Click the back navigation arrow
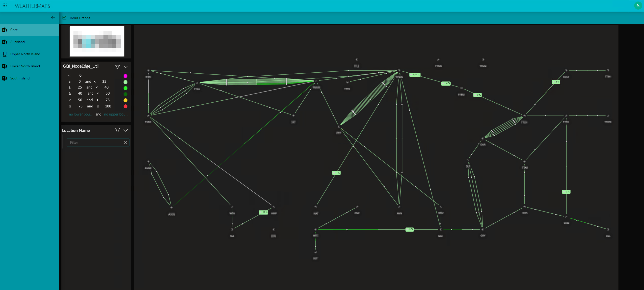The height and width of the screenshot is (290, 644). [53, 18]
